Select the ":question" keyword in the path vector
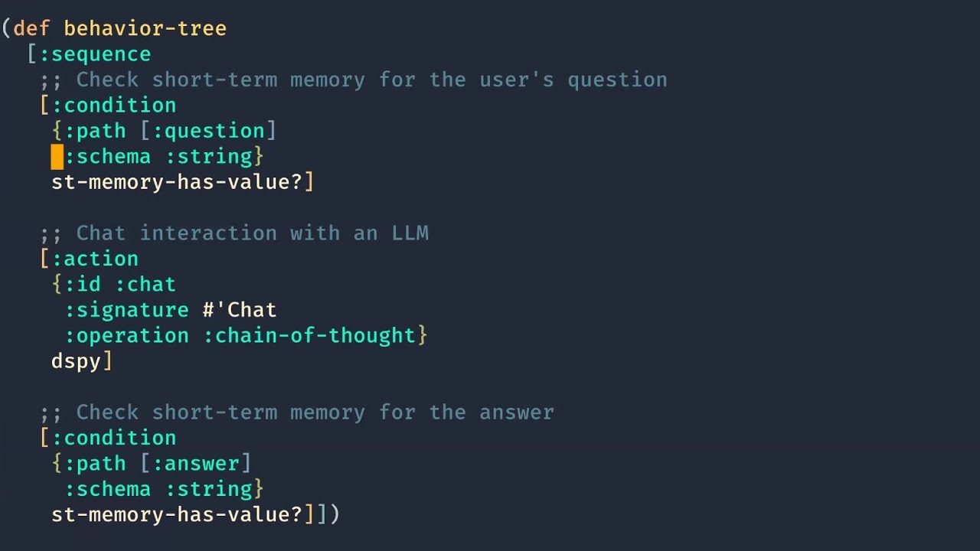 point(208,131)
